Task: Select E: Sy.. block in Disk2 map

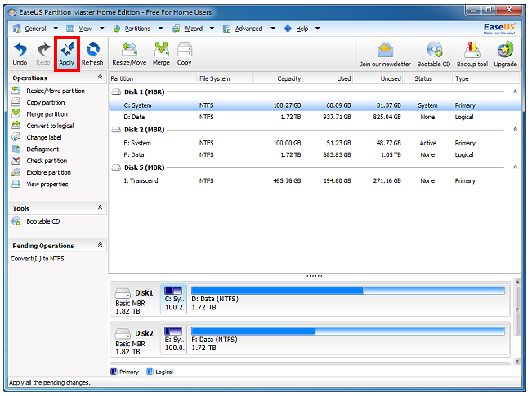Action: pyautogui.click(x=173, y=340)
